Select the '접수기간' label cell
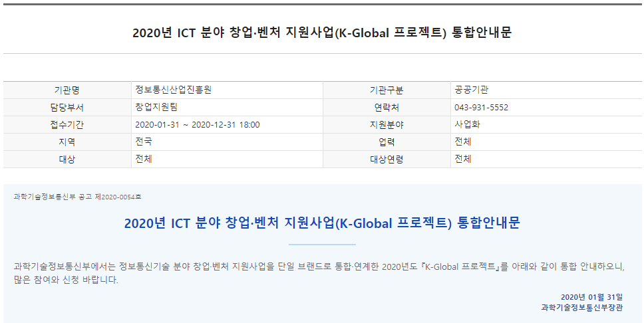Screen dimensions: 644x323 tap(67, 125)
